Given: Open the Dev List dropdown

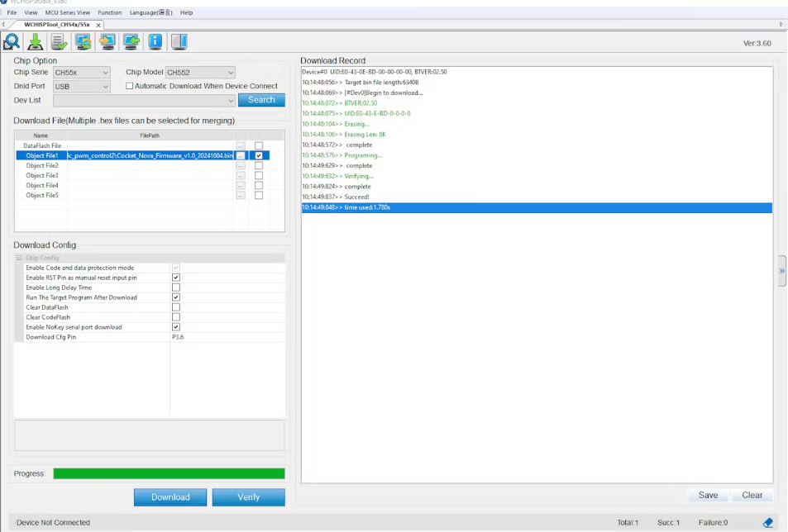Looking at the screenshot, I should click(144, 101).
